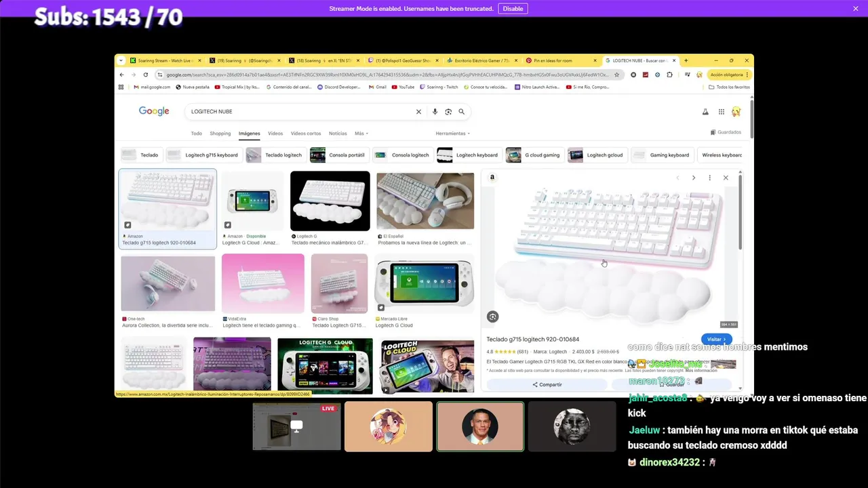
Task: Click the preview panel vertical scrollbar
Action: pyautogui.click(x=740, y=211)
